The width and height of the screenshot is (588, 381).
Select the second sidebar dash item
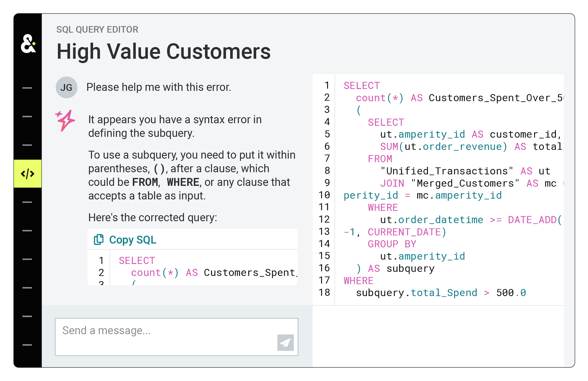click(x=27, y=116)
